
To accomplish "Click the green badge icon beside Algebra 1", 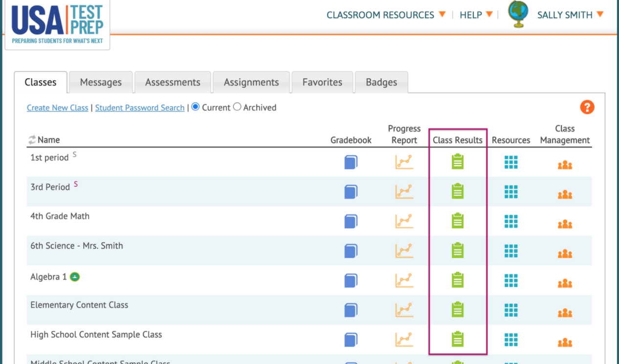I will point(75,277).
